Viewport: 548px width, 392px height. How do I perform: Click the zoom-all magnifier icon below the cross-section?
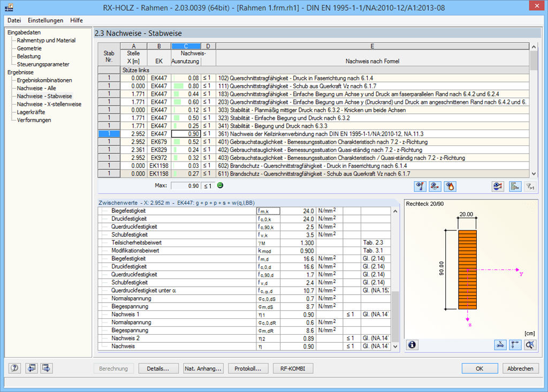530,345
